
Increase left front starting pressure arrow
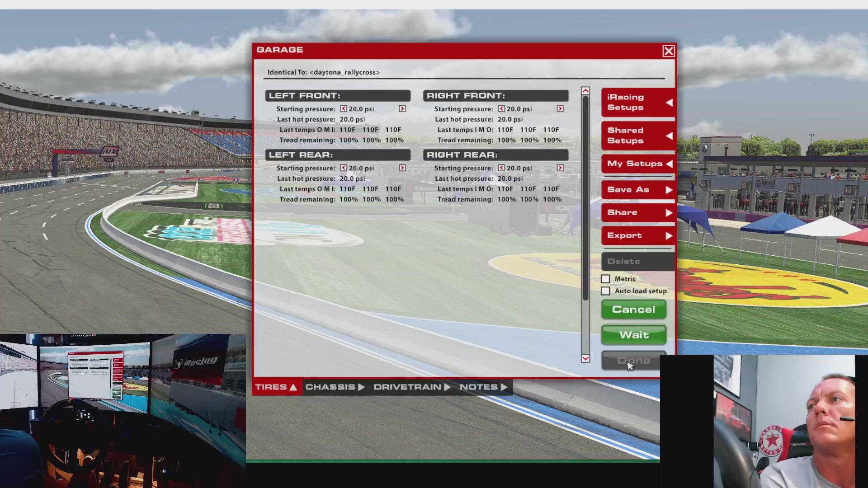pos(402,109)
